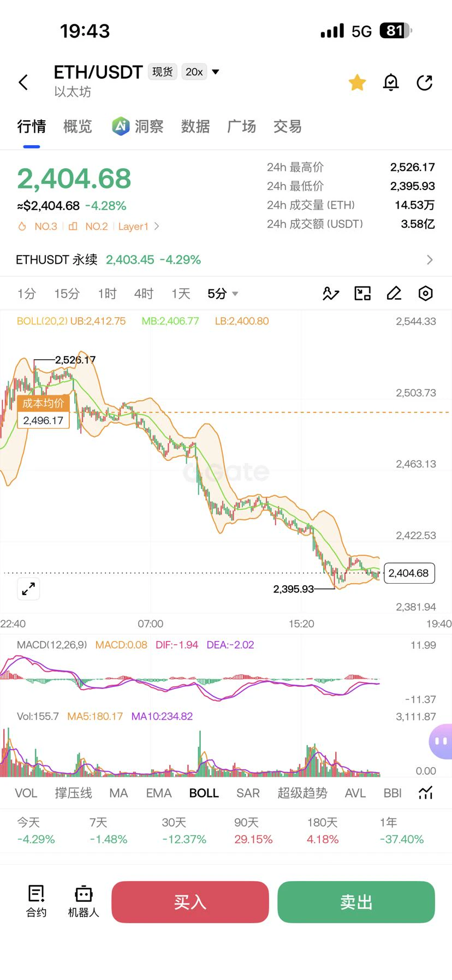Select the VOL indicator
The height and width of the screenshot is (980, 452).
click(x=26, y=793)
